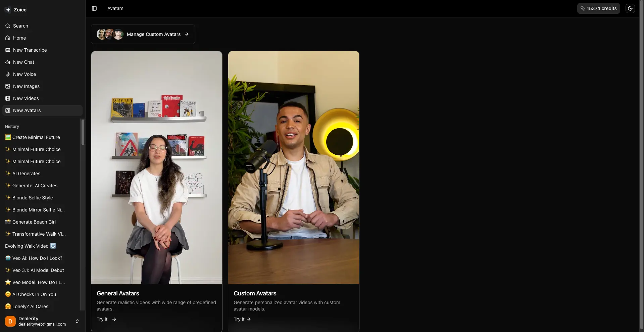The height and width of the screenshot is (332, 644).
Task: Click the Zoice sparkle logo icon
Action: 8,10
